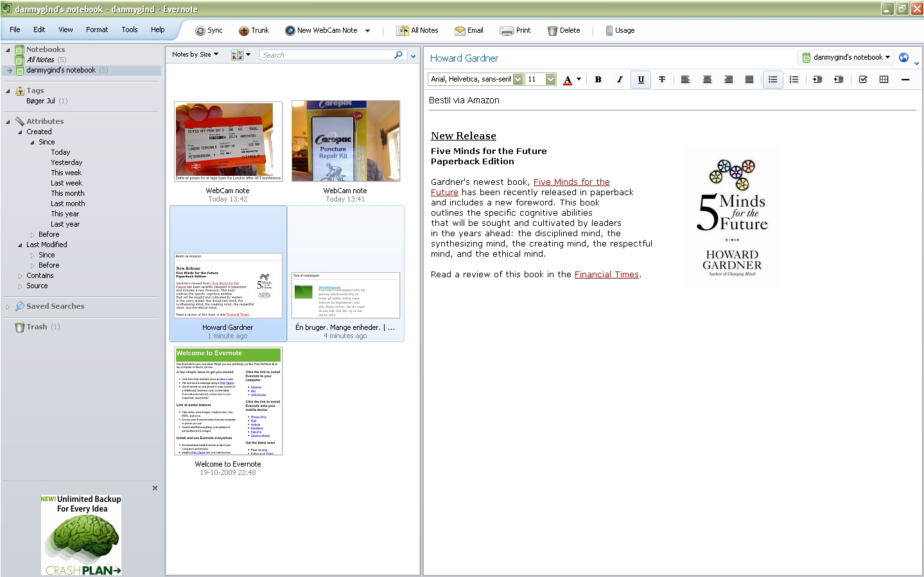Insert a table using the grid icon

point(884,80)
